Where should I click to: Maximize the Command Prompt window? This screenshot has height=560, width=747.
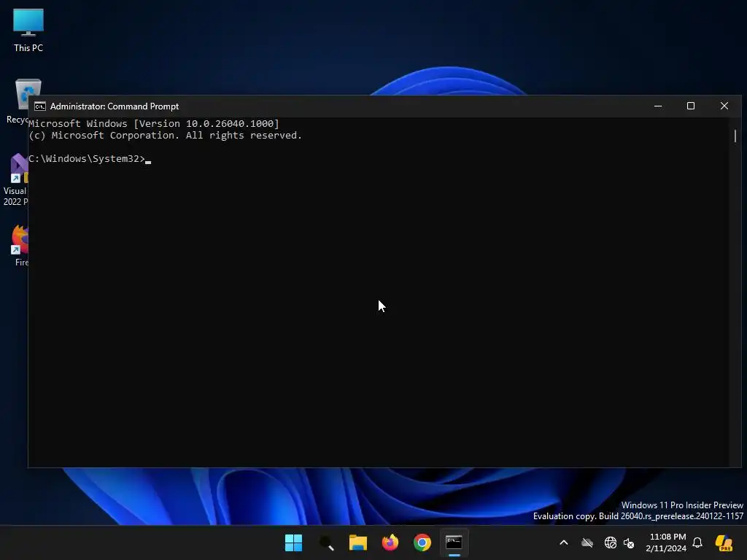click(691, 106)
